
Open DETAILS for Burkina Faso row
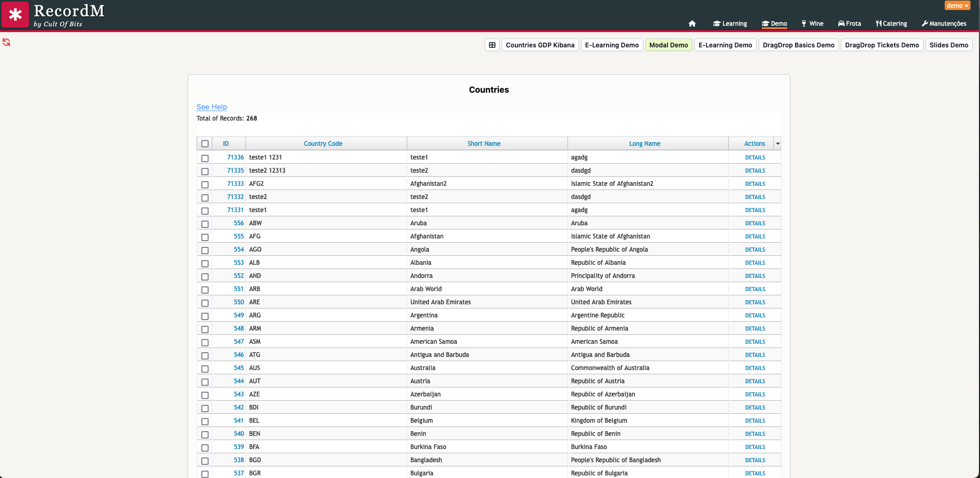coord(755,447)
